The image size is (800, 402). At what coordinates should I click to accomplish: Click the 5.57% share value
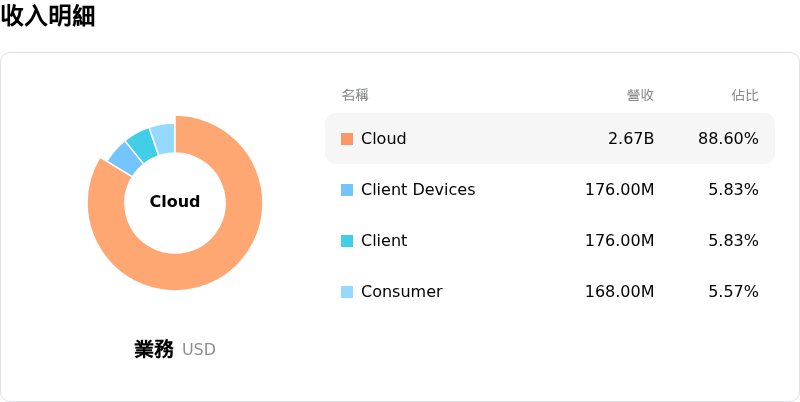[733, 292]
